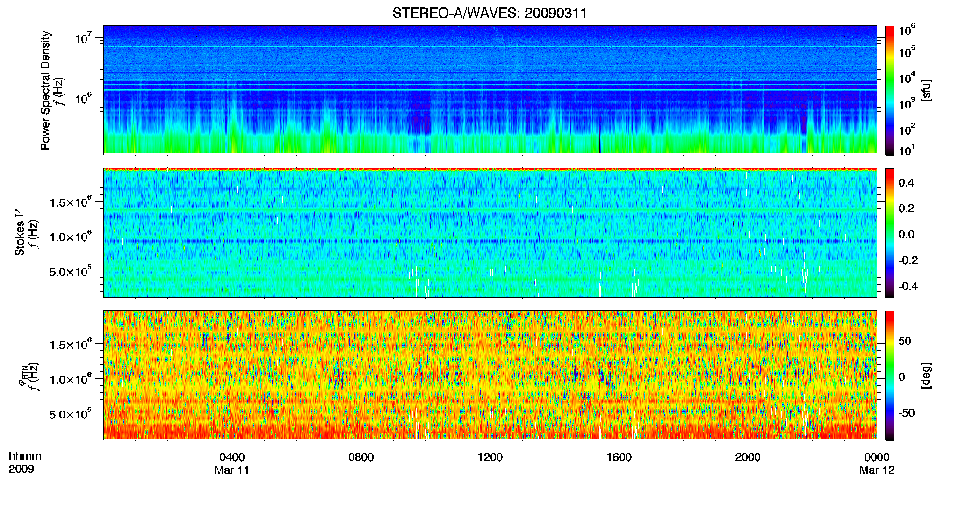Click the Stokes V spectrogram panel
This screenshot has width=980, height=505.
490,232
